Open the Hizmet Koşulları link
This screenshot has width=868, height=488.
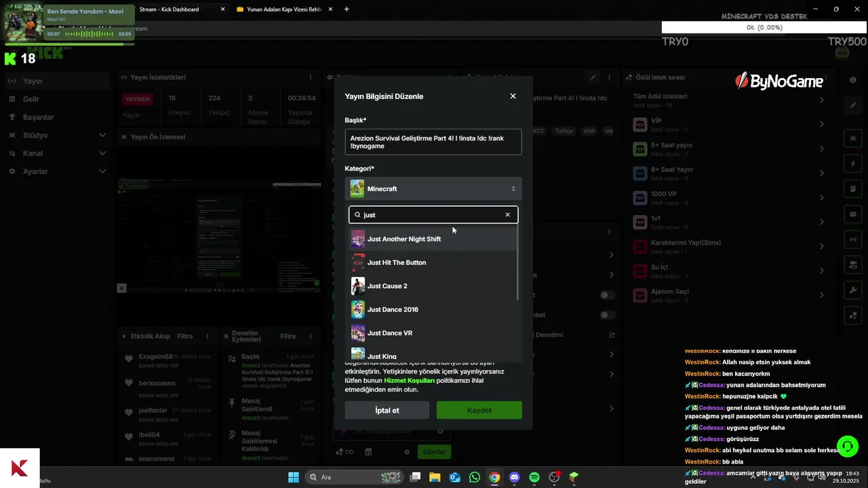point(409,381)
